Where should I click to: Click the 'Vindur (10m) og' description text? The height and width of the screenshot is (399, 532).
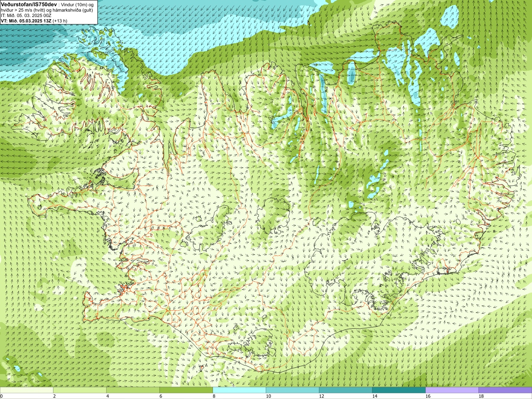pyautogui.click(x=77, y=4)
